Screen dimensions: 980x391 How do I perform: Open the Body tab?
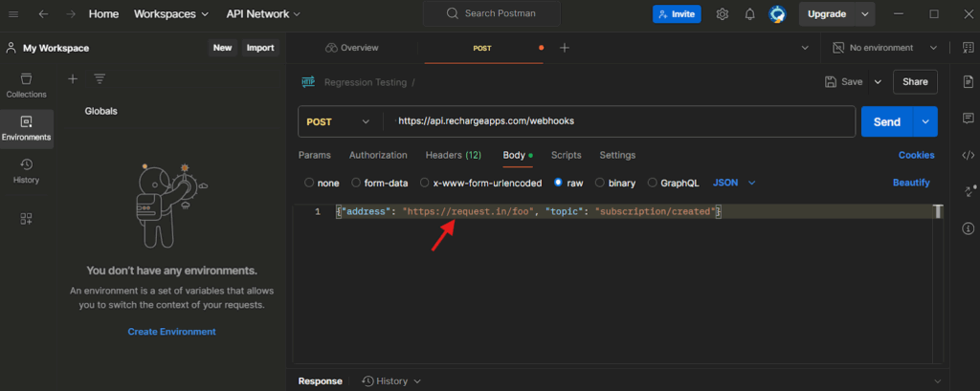coord(518,155)
